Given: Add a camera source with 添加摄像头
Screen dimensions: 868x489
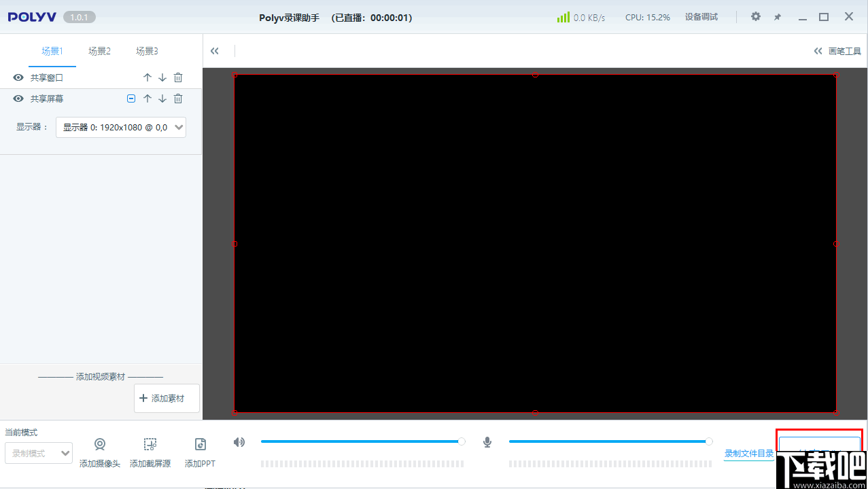Looking at the screenshot, I should tap(100, 452).
